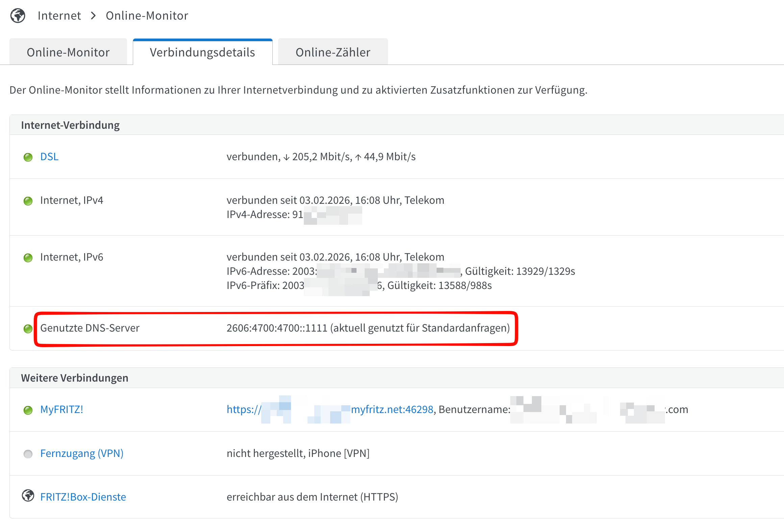The width and height of the screenshot is (784, 532).
Task: Open the MyFRITZ! link
Action: pos(62,409)
